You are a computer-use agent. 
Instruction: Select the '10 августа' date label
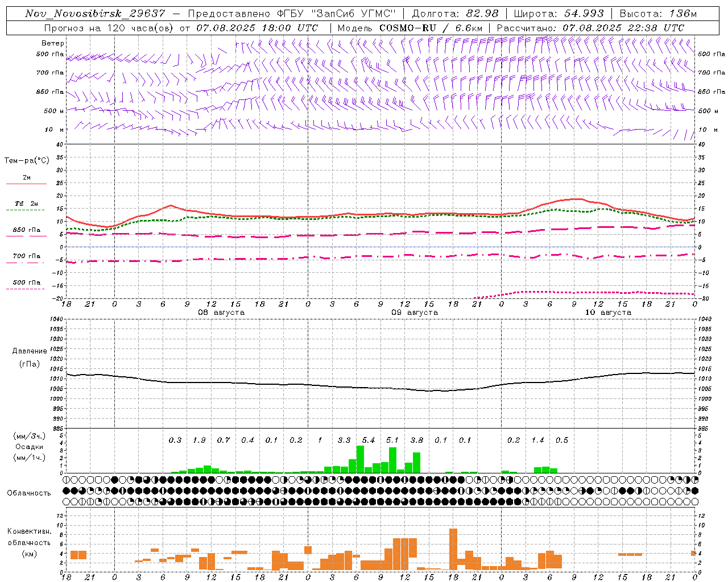[607, 313]
